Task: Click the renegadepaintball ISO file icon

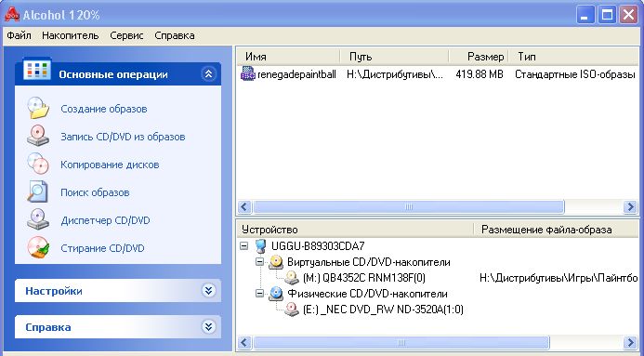Action: 248,74
